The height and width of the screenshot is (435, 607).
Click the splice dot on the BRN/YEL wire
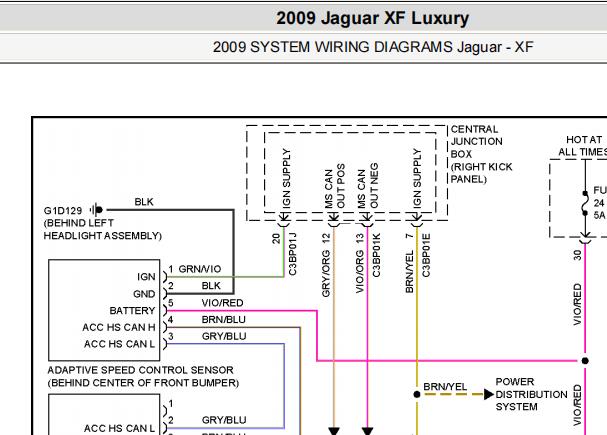[x=417, y=394]
